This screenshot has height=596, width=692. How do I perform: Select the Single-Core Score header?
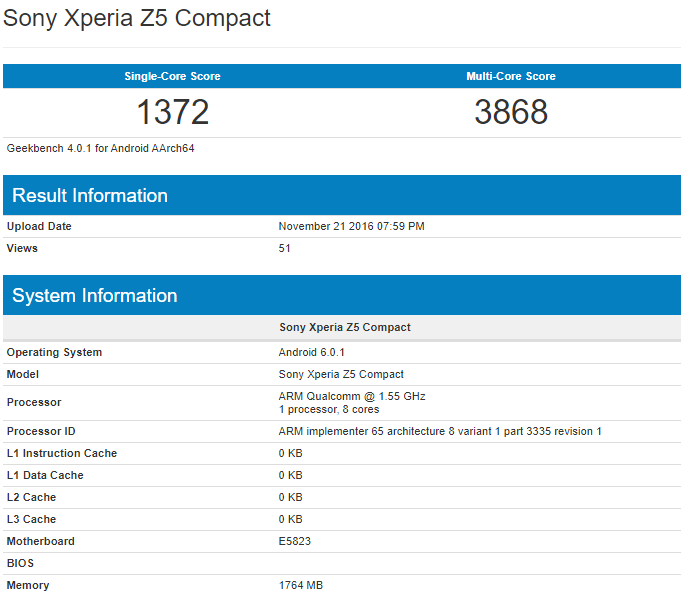click(x=172, y=76)
